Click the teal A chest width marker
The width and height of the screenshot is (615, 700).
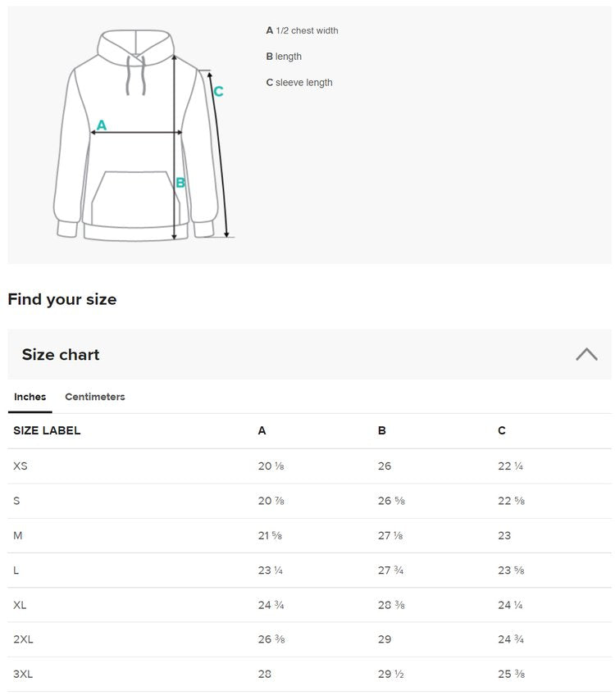(102, 125)
